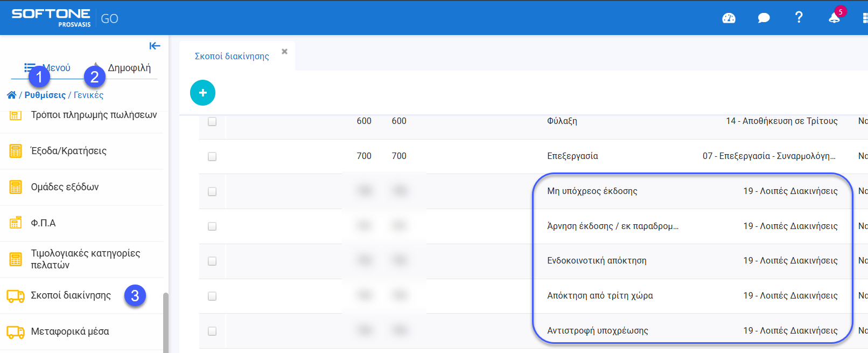Switch to the Δημοφιλή tab
The width and height of the screenshot is (868, 353).
(x=129, y=68)
